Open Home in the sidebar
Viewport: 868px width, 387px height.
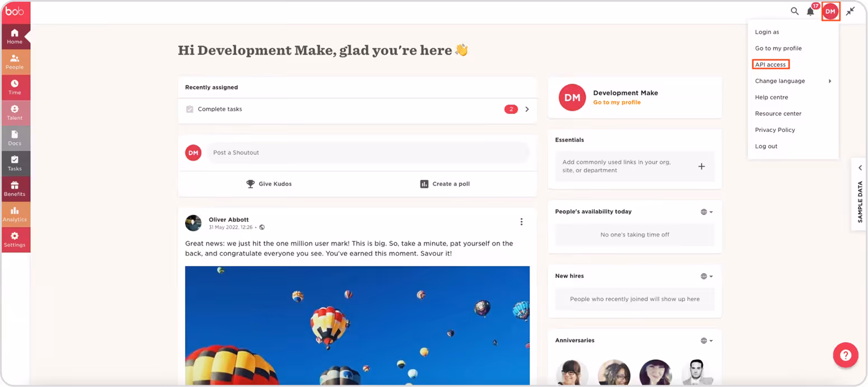coord(15,36)
